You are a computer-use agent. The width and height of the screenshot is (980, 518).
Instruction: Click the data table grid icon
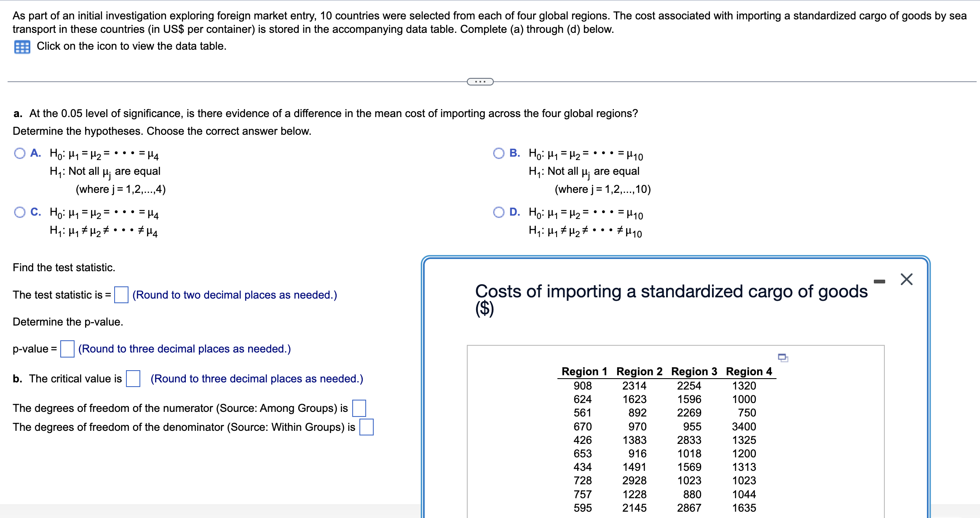click(x=21, y=46)
